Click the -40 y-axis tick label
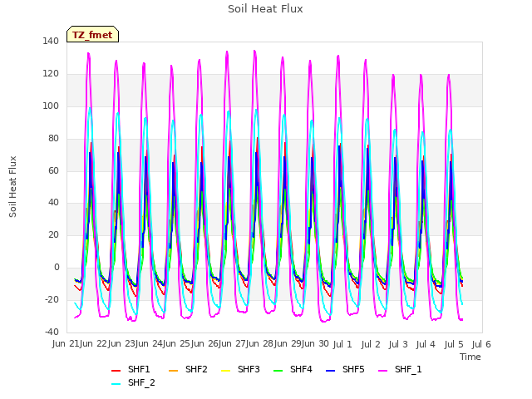The image size is (532, 399). tap(52, 332)
